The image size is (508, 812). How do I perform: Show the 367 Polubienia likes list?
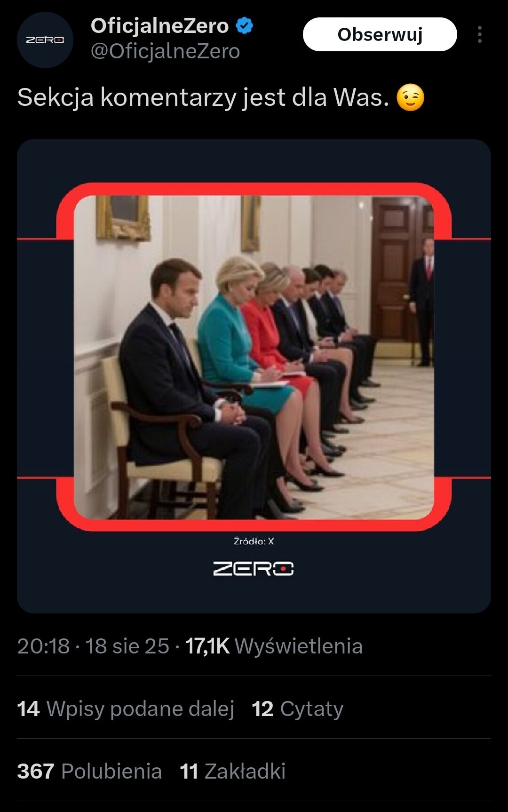(89, 771)
